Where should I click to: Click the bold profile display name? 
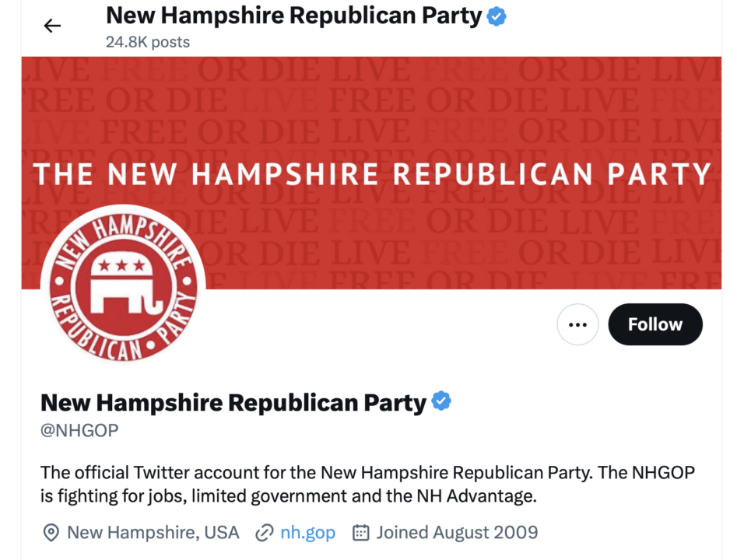point(233,402)
